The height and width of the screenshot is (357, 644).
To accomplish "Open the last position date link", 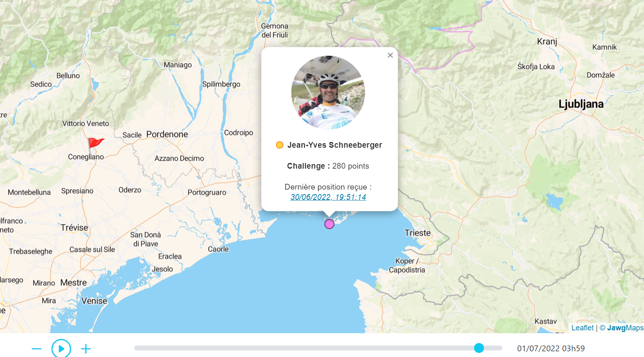I will (328, 197).
